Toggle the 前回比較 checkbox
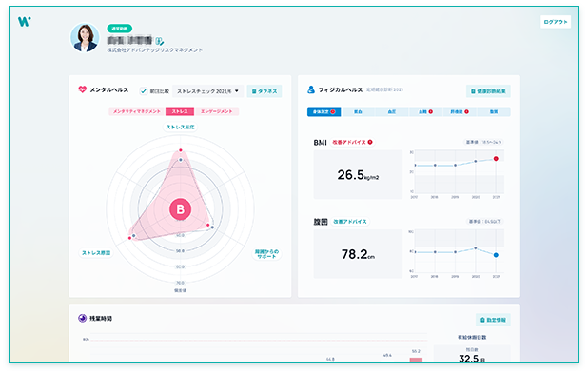The image size is (588, 375). point(144,91)
